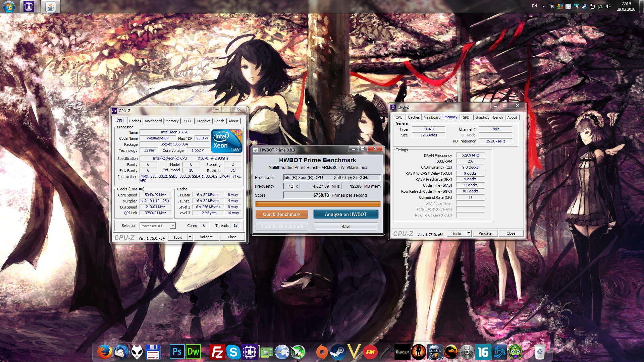Open Firefox from the dock
644x362 pixels.
pyautogui.click(x=105, y=352)
